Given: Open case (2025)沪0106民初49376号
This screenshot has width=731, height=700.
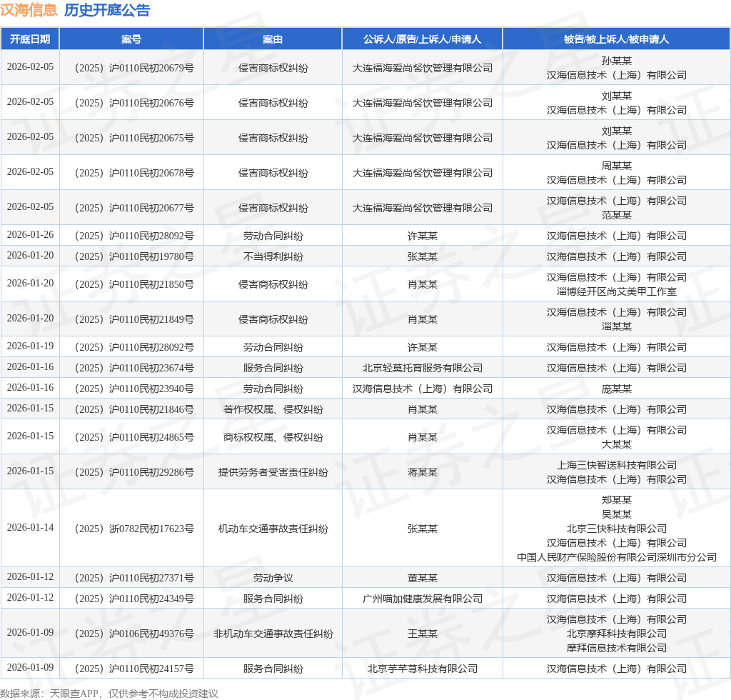Looking at the screenshot, I should click(x=132, y=634).
